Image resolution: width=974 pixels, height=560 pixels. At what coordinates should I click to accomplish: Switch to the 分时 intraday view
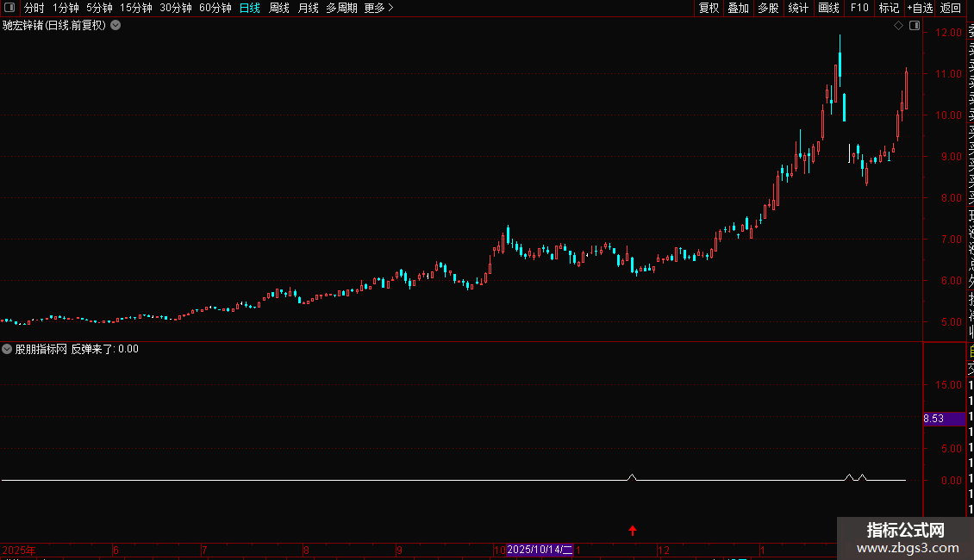click(x=34, y=8)
